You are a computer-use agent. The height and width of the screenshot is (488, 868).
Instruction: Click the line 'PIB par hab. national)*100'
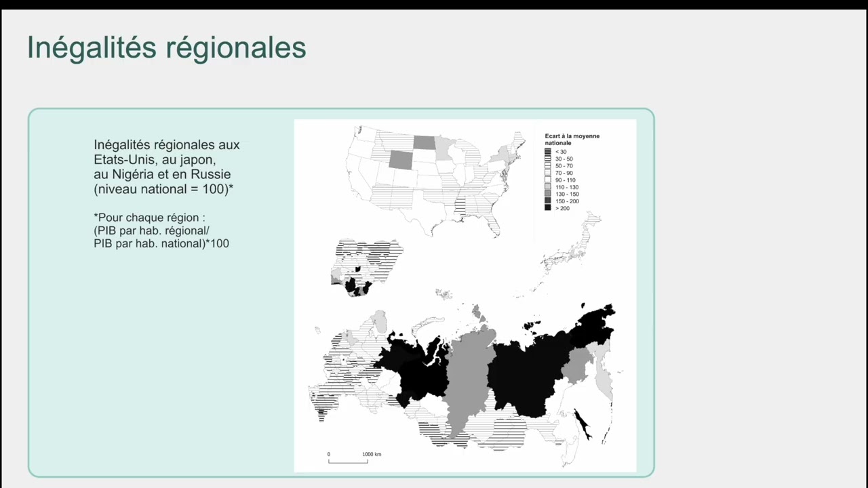click(x=161, y=243)
